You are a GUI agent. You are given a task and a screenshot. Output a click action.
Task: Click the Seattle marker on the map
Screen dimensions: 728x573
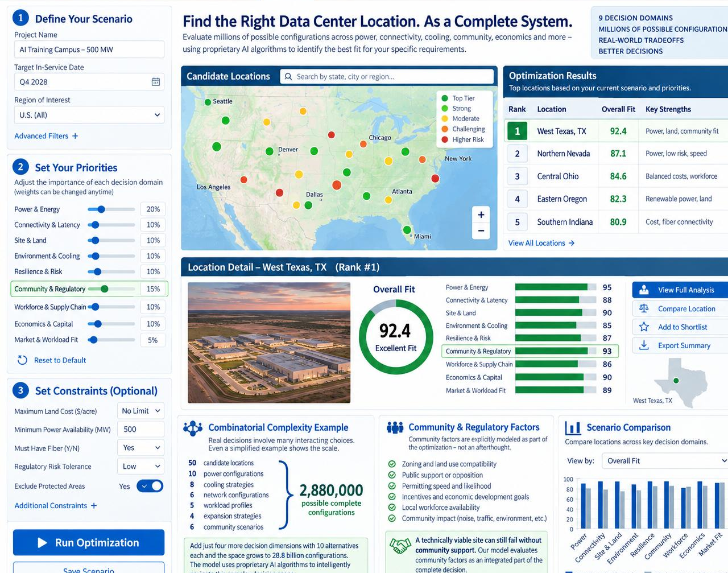208,102
